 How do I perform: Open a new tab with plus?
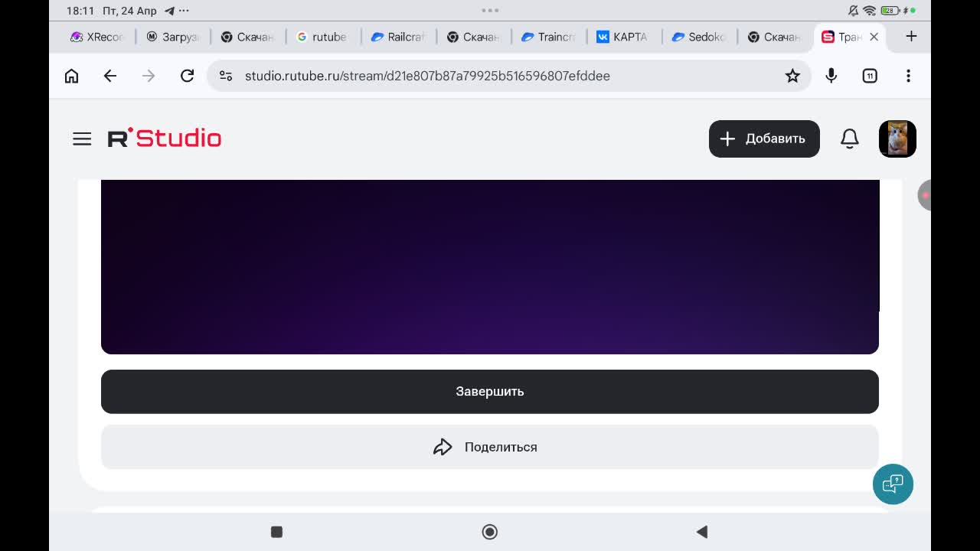911,36
